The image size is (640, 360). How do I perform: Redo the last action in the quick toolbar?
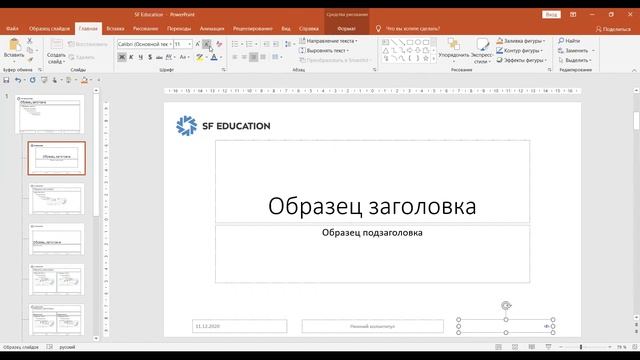[x=32, y=80]
